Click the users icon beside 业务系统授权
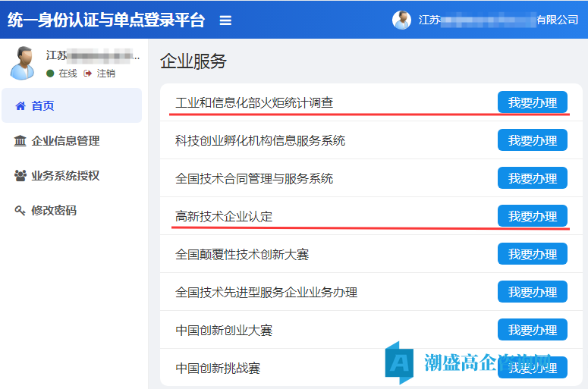Screen dimensions: 588x389 (20, 176)
